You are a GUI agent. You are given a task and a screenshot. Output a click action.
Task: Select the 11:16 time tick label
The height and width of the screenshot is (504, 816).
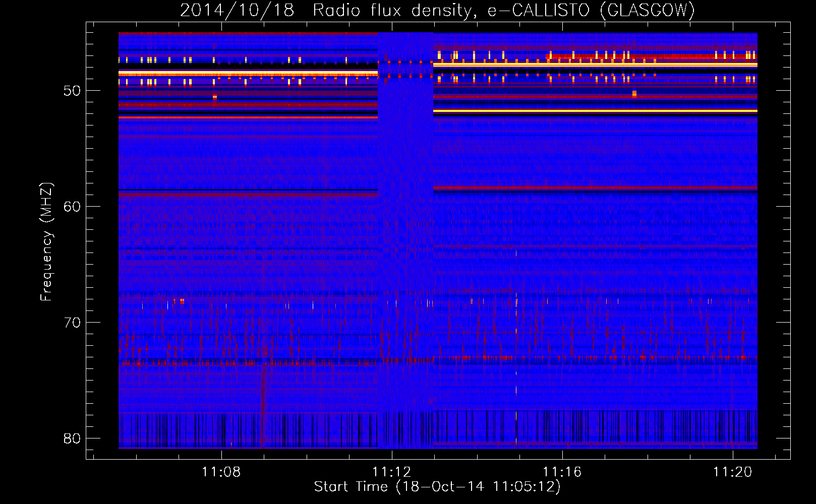[562, 472]
